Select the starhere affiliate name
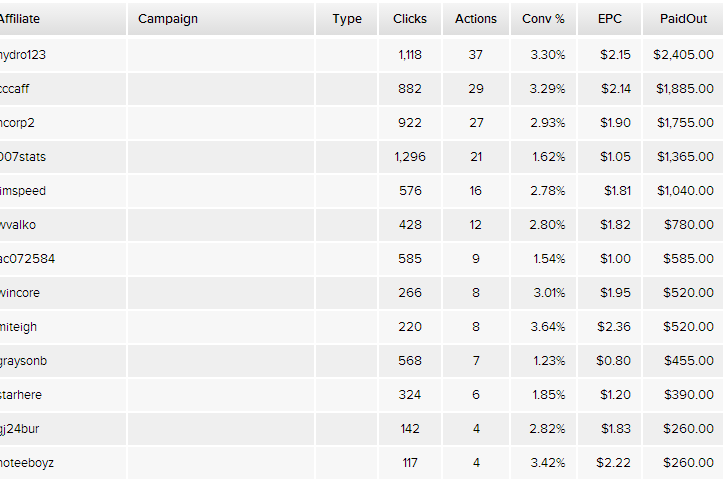Viewport: 723px width, 480px height. [21, 395]
